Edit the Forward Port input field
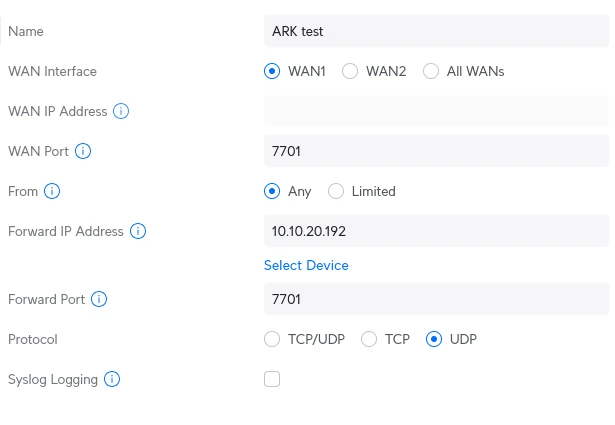This screenshot has height=425, width=615. point(436,299)
